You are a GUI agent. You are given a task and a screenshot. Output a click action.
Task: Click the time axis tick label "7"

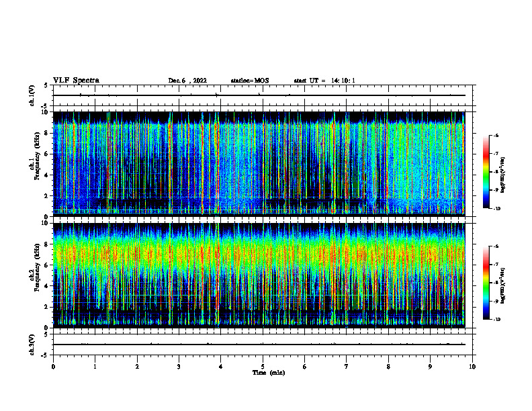[x=347, y=367]
